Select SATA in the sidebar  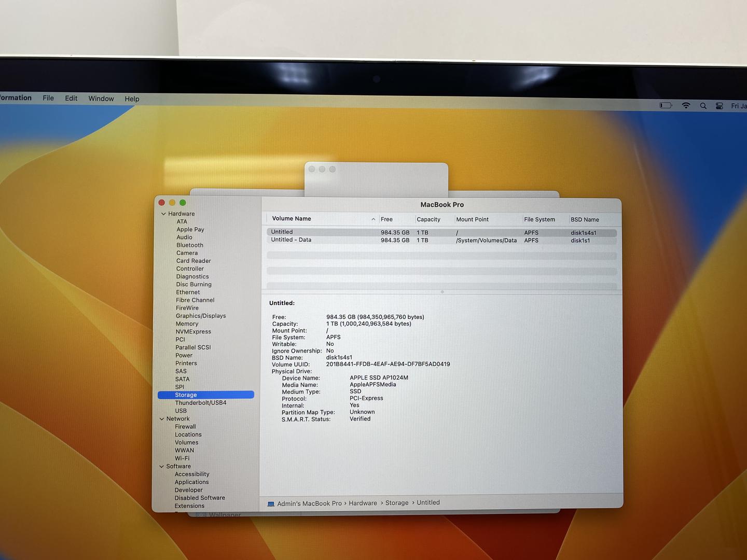(x=183, y=379)
